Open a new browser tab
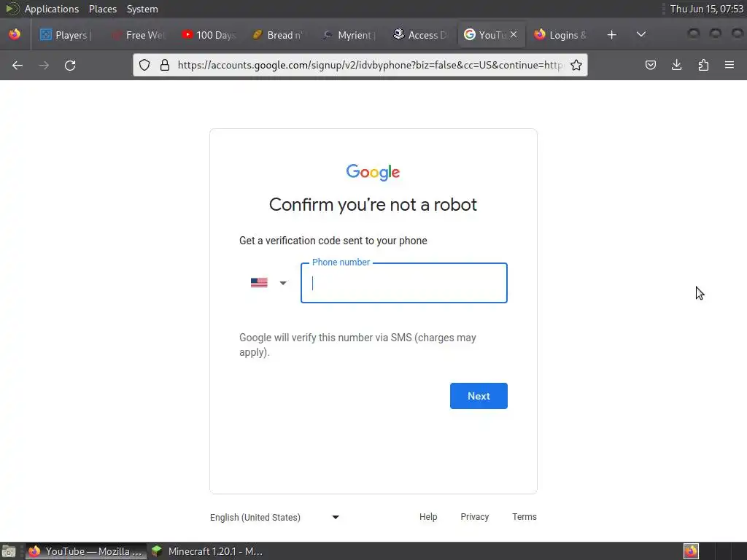The image size is (747, 560). 612,35
